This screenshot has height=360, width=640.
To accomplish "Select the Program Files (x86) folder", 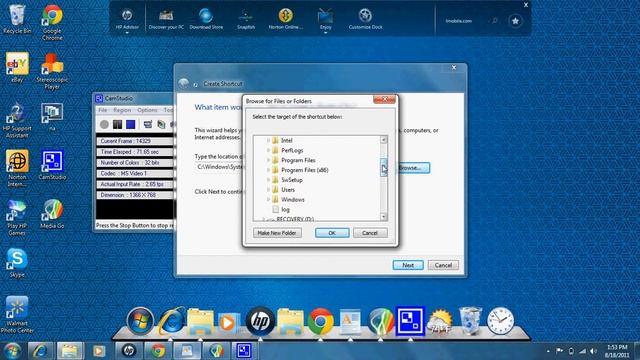I will [304, 170].
